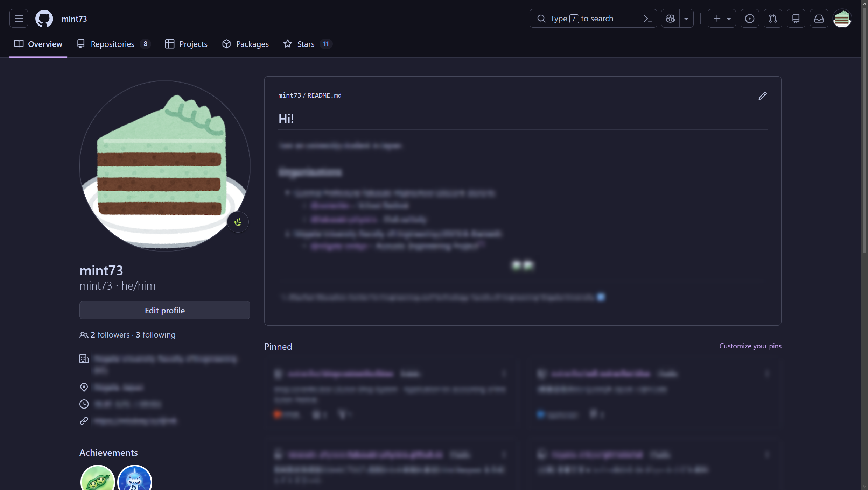The height and width of the screenshot is (490, 868).
Task: Open the hamburger navigation menu
Action: pyautogui.click(x=19, y=19)
